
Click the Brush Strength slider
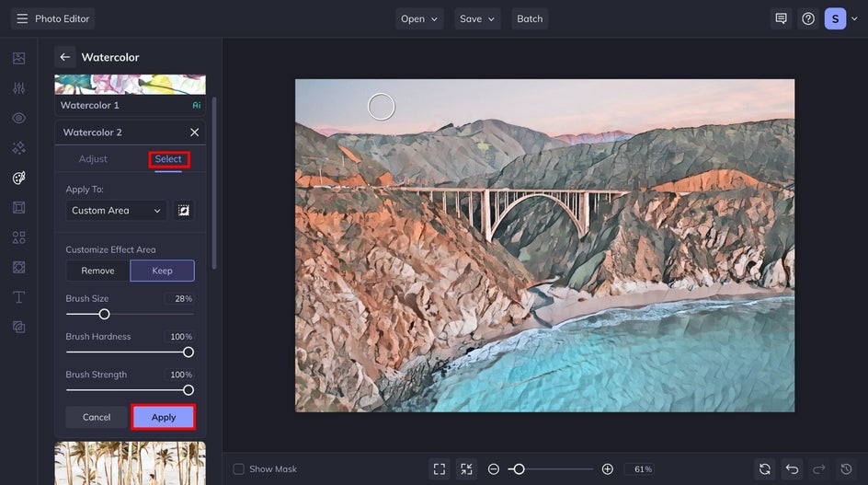130,390
